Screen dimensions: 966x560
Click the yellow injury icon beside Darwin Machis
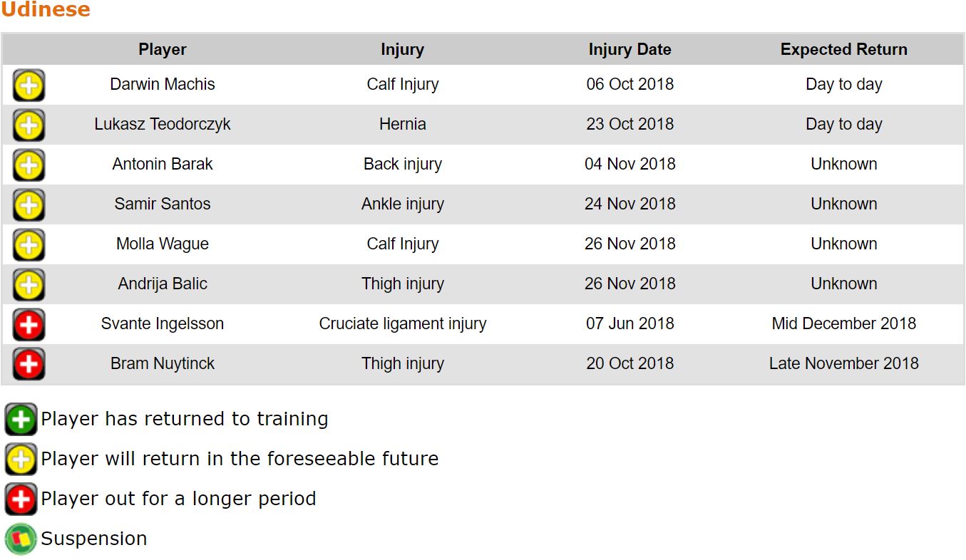click(29, 85)
